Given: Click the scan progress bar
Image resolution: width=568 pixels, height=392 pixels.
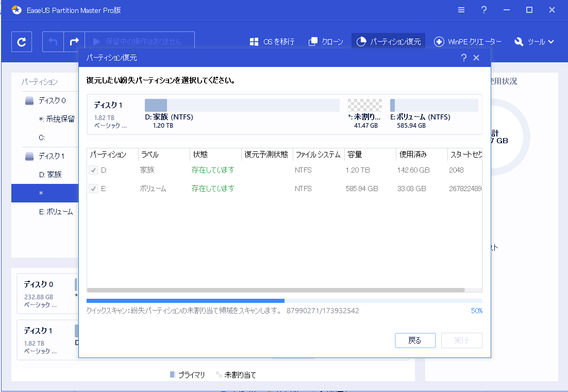Looking at the screenshot, I should tap(285, 301).
